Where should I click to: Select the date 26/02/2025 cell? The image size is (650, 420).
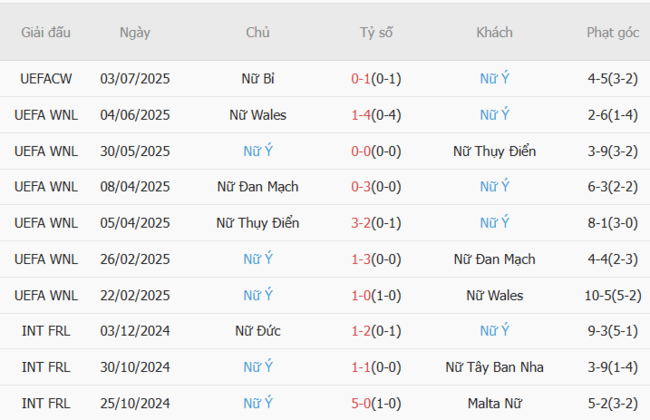tap(135, 259)
